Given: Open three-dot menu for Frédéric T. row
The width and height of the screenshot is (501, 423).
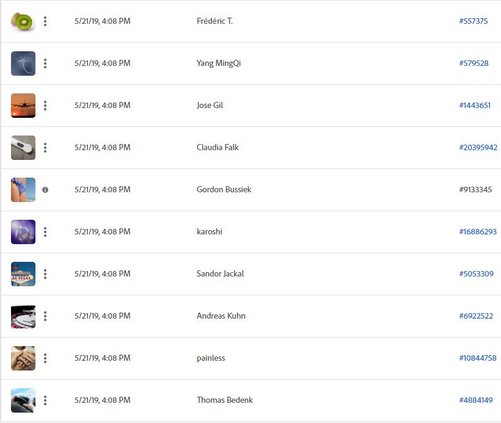Looking at the screenshot, I should [45, 21].
